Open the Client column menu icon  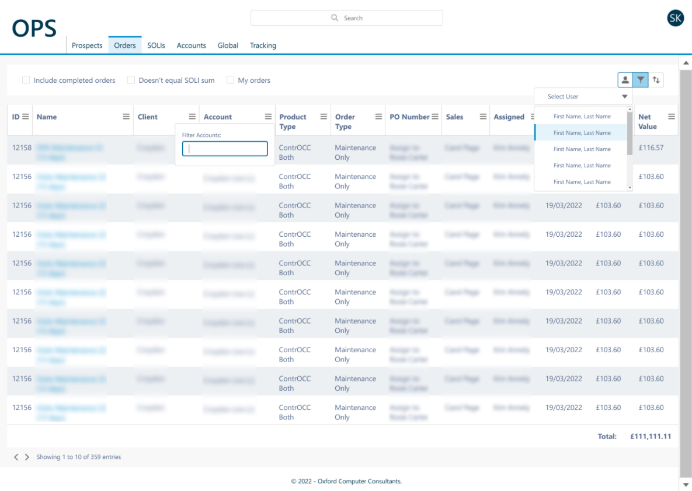192,116
